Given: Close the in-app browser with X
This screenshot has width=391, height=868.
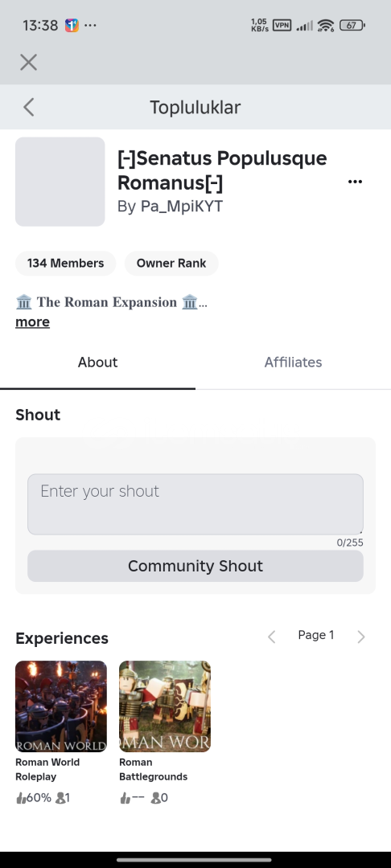Looking at the screenshot, I should (28, 62).
